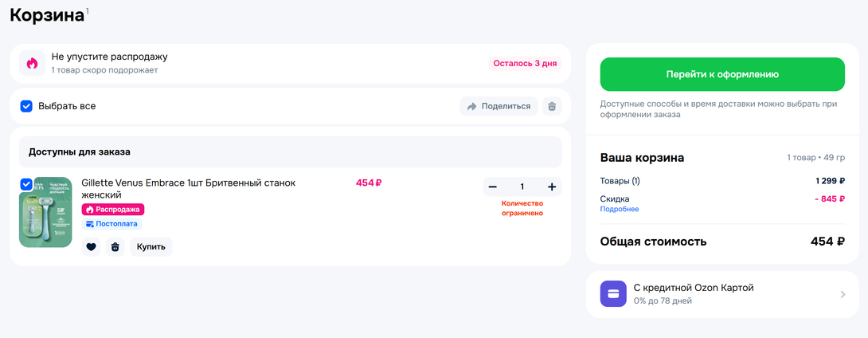
Task: Increase item quantity with plus button
Action: coord(552,187)
